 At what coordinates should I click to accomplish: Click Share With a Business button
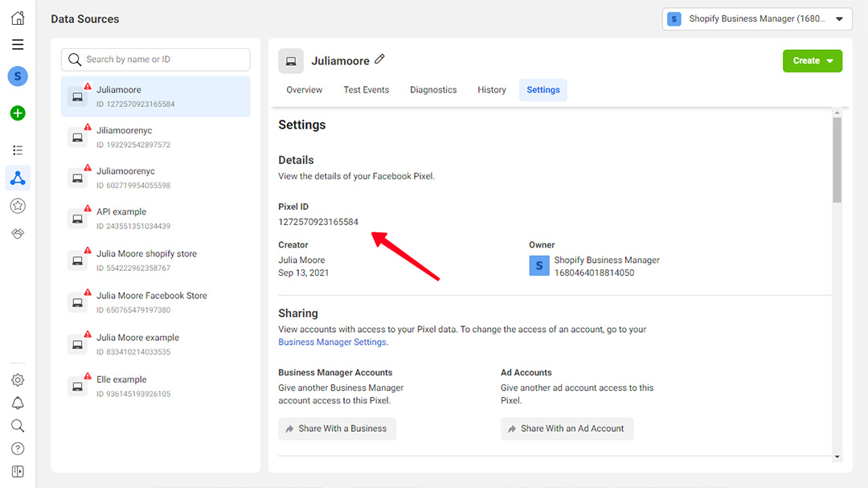click(337, 429)
